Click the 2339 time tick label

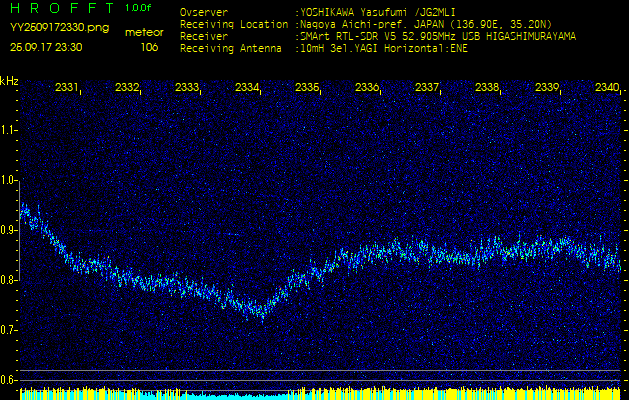pyautogui.click(x=547, y=88)
